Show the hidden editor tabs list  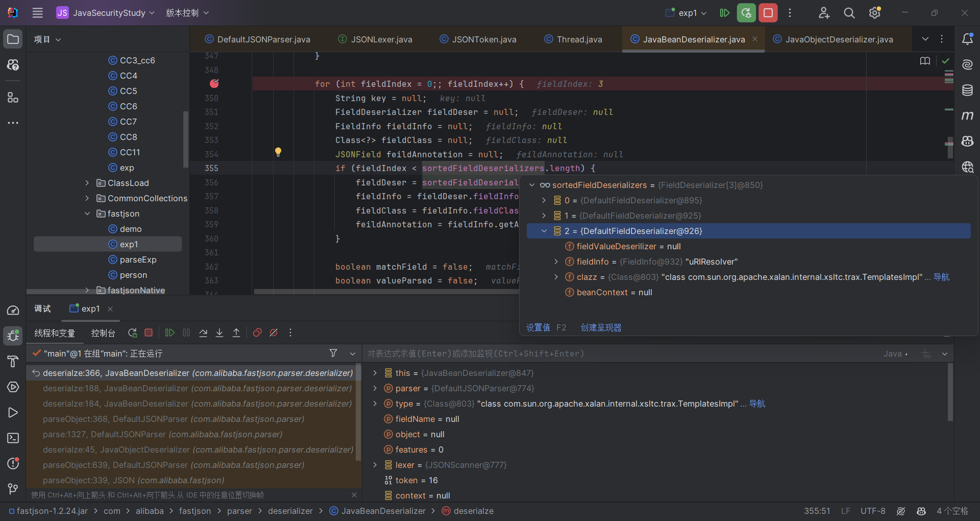[x=925, y=39]
